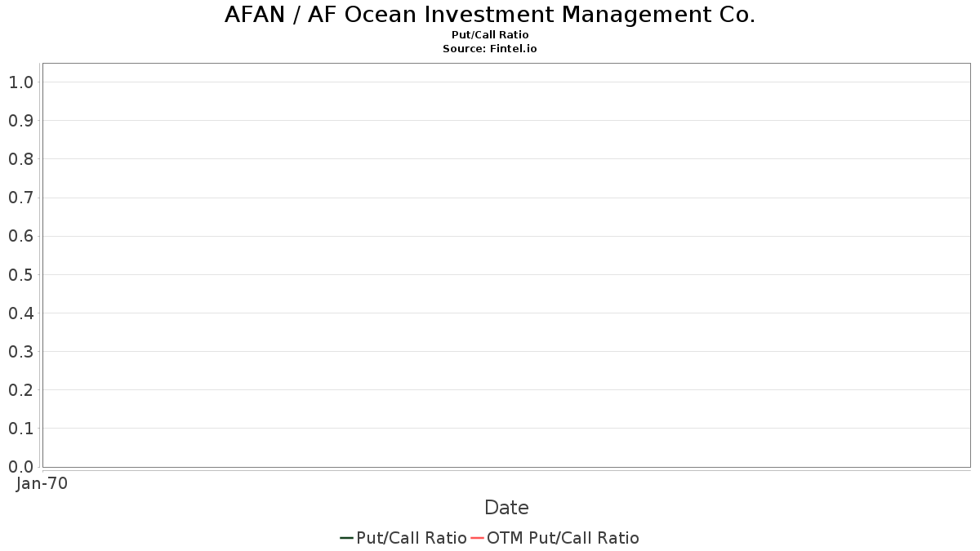Select the AFAN / AF Ocean chart title
Screen dimensions: 980x551
click(490, 15)
